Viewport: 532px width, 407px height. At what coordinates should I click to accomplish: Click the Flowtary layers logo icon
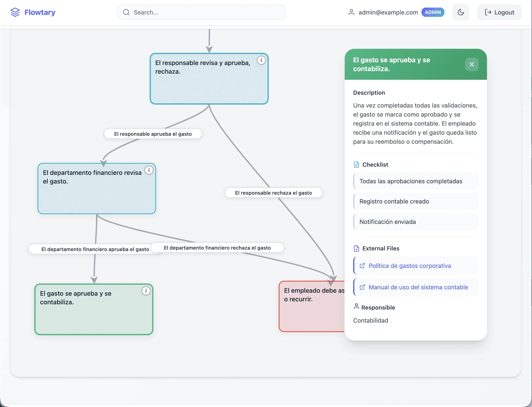tap(15, 12)
